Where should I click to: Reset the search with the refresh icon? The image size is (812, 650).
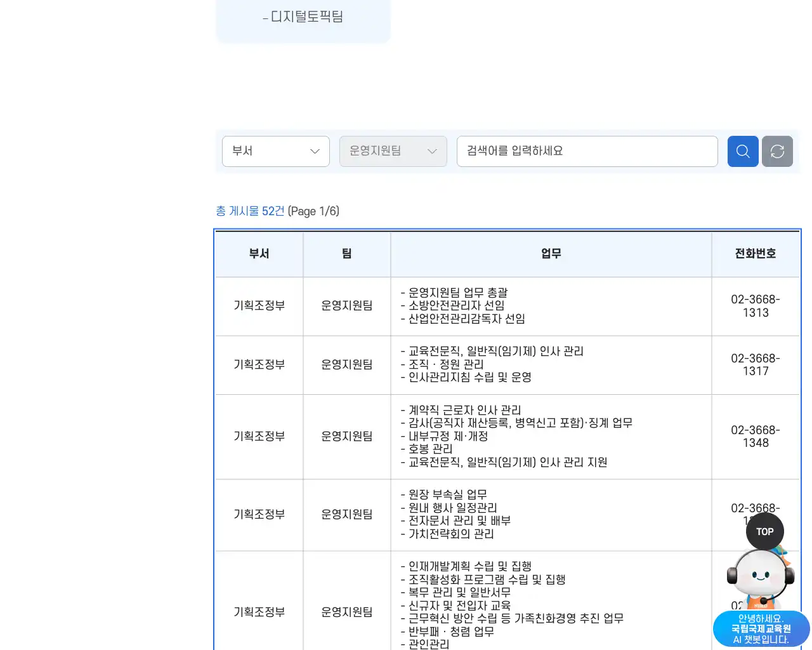[777, 152]
